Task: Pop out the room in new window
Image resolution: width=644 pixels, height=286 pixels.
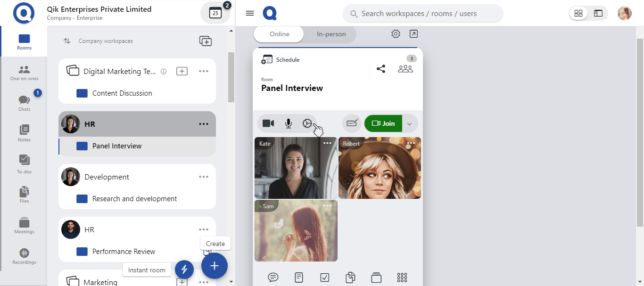Action: click(x=413, y=34)
